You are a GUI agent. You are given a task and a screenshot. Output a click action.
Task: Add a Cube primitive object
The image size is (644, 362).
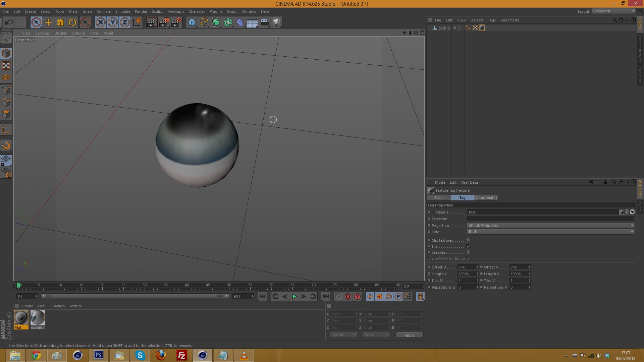pos(192,22)
